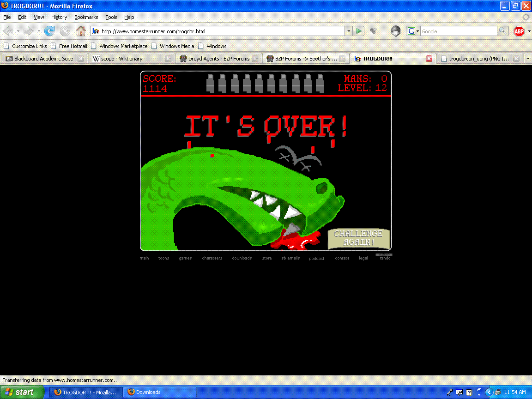The image size is (532, 399).
Task: Click the search magnifier icon
Action: pyautogui.click(x=503, y=31)
